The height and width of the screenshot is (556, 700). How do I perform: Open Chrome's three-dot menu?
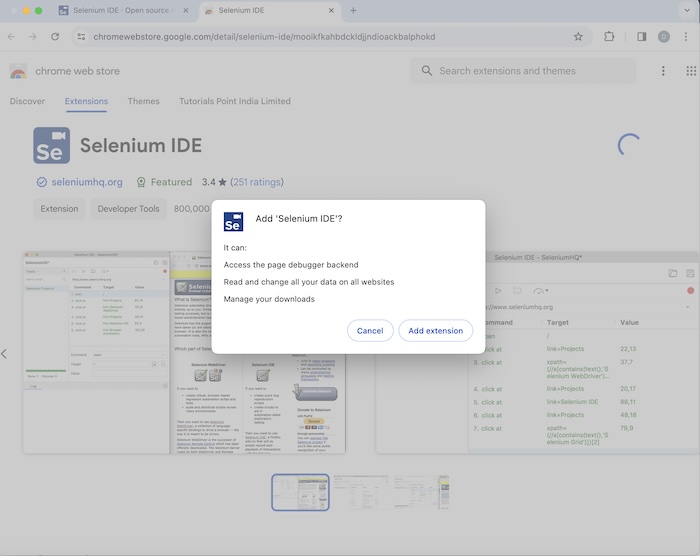(x=686, y=37)
